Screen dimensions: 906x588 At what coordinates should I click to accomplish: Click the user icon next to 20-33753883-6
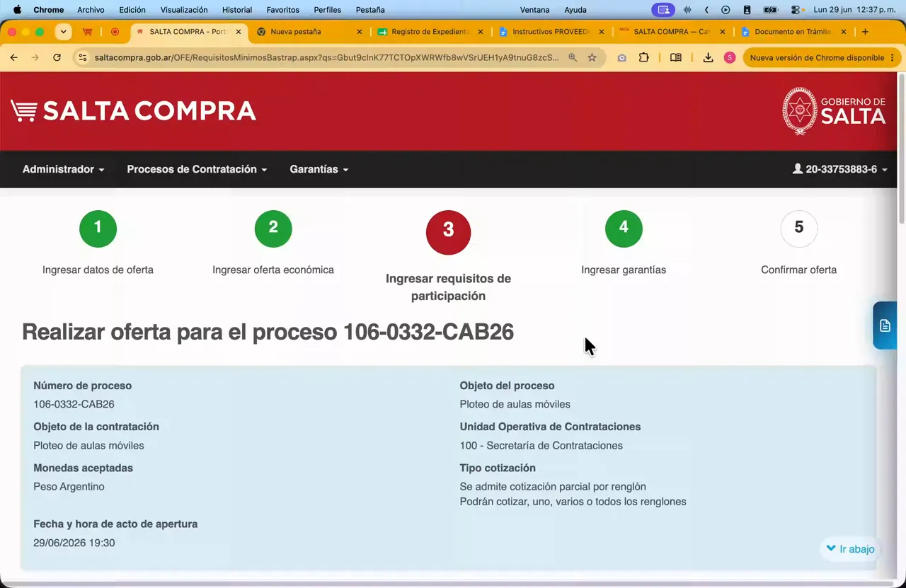pyautogui.click(x=798, y=169)
